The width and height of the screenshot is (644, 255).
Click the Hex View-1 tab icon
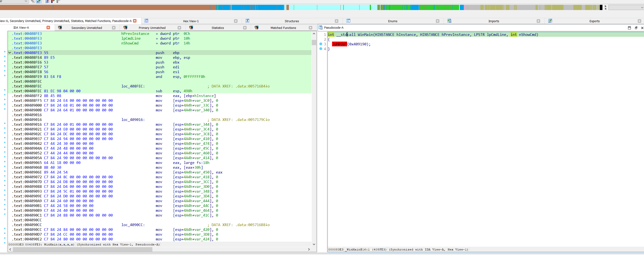click(146, 21)
